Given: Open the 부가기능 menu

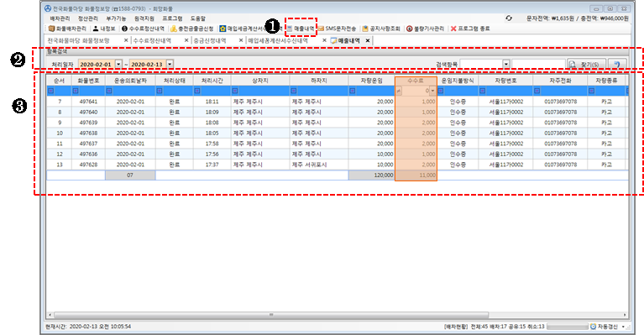Looking at the screenshot, I should pos(116,18).
